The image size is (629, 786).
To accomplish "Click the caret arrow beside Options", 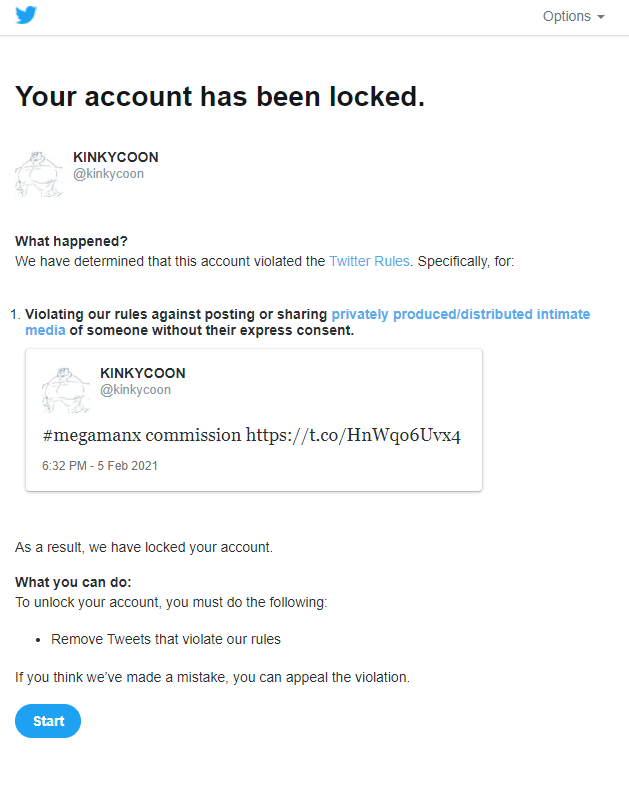I will pyautogui.click(x=601, y=17).
